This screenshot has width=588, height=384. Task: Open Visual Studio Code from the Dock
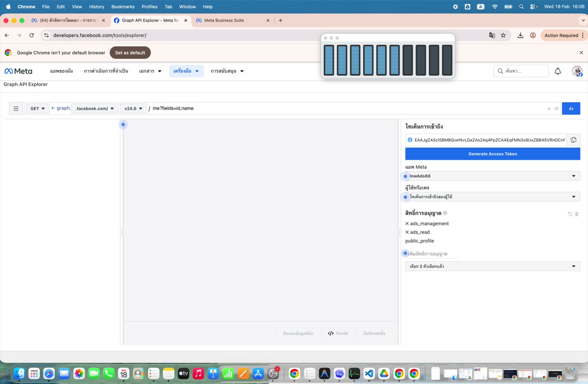369,374
